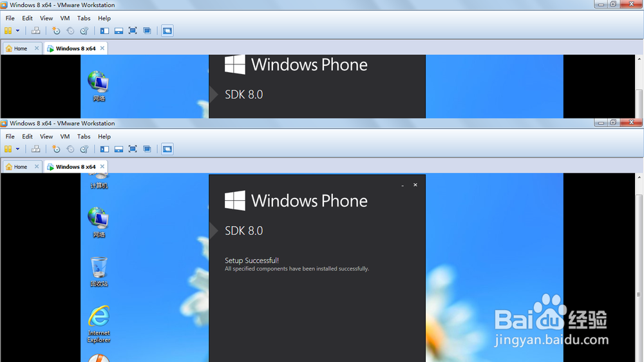Image resolution: width=644 pixels, height=362 pixels.
Task: Minimize the Windows Phone SDK setup dialog
Action: tap(402, 186)
